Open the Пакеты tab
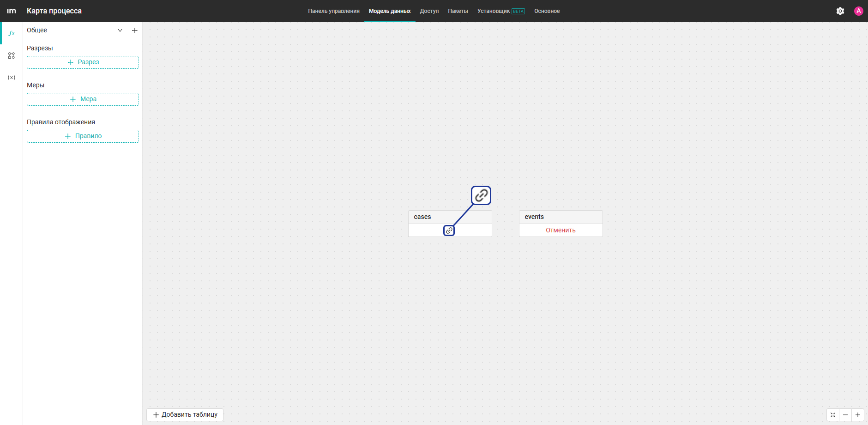868x425 pixels. click(x=458, y=11)
